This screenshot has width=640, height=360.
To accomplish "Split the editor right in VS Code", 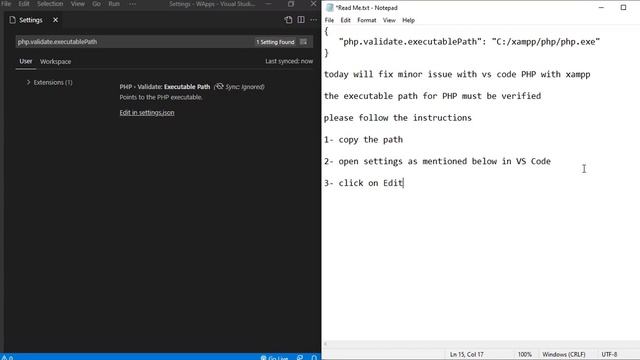I will pos(301,20).
